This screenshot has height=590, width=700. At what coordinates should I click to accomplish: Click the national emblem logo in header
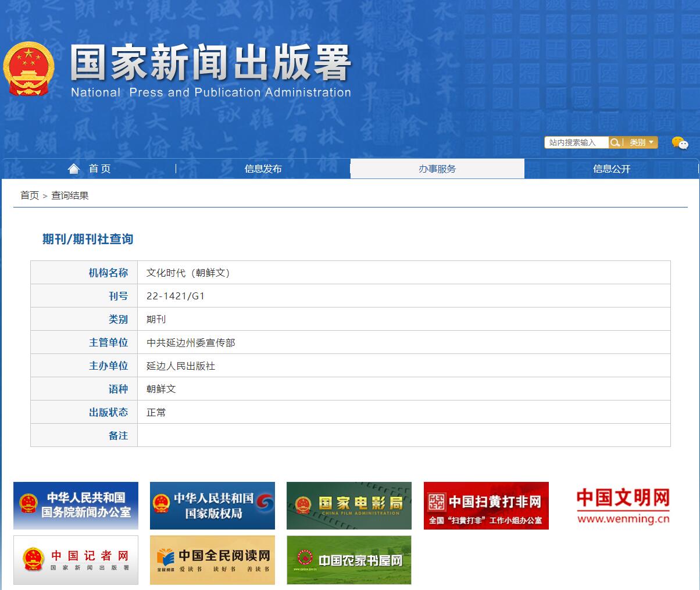coord(28,69)
